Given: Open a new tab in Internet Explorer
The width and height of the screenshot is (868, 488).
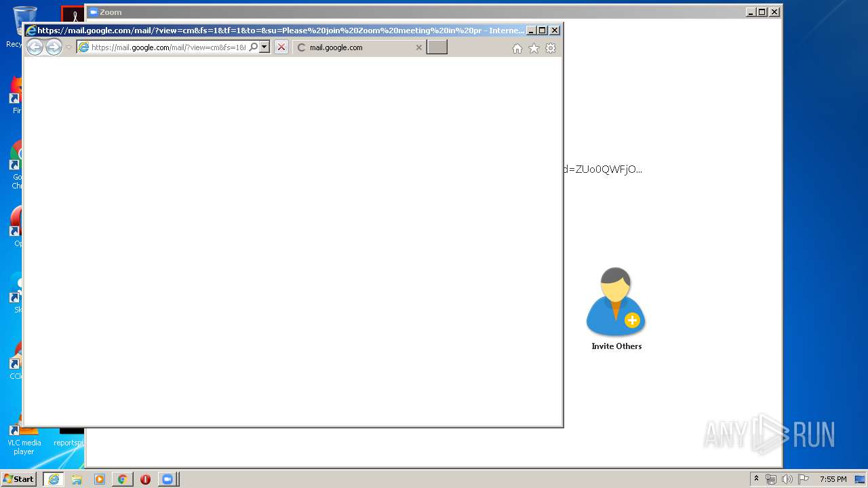Looking at the screenshot, I should pos(437,47).
